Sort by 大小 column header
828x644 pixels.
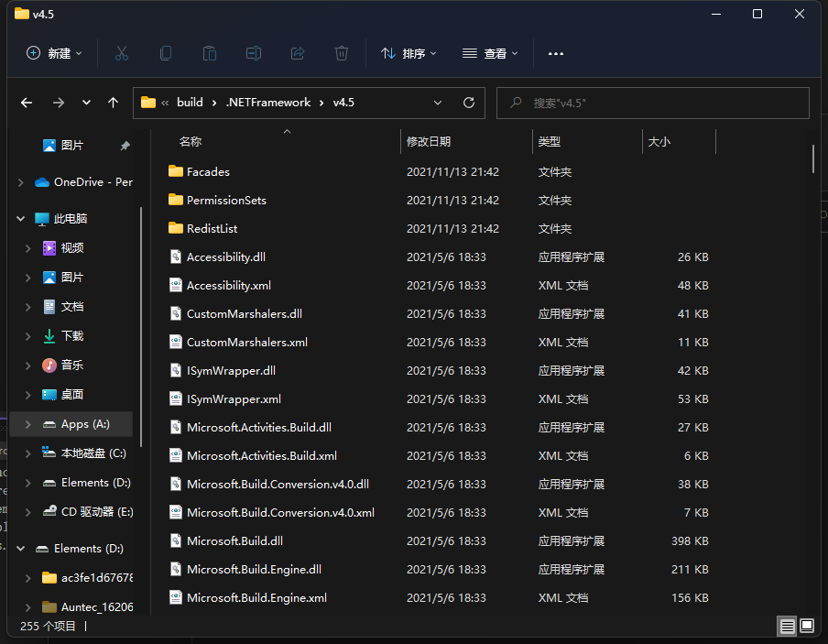tap(659, 142)
